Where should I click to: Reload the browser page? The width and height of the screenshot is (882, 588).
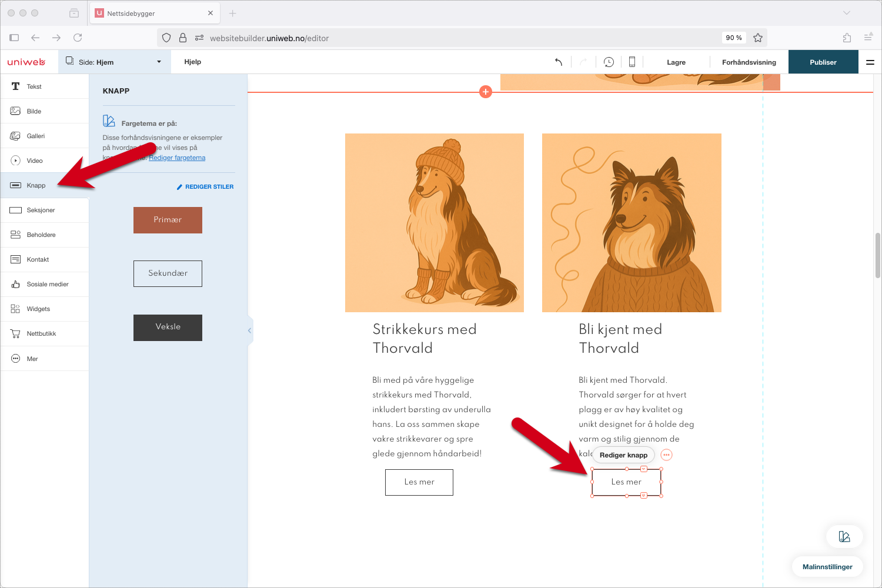(x=78, y=38)
